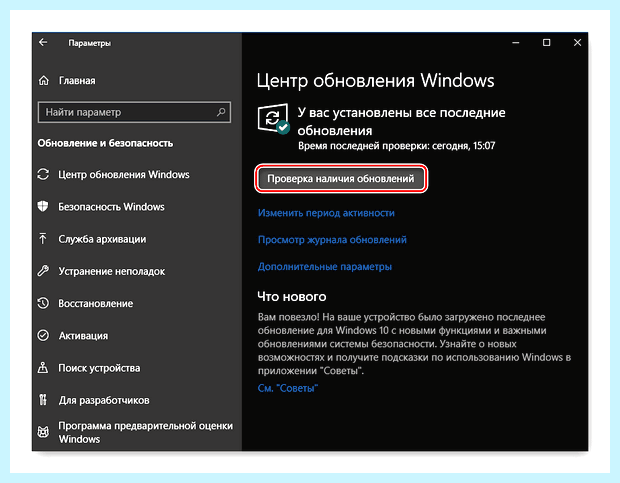Select Устранение неполадок in sidebar

click(112, 271)
